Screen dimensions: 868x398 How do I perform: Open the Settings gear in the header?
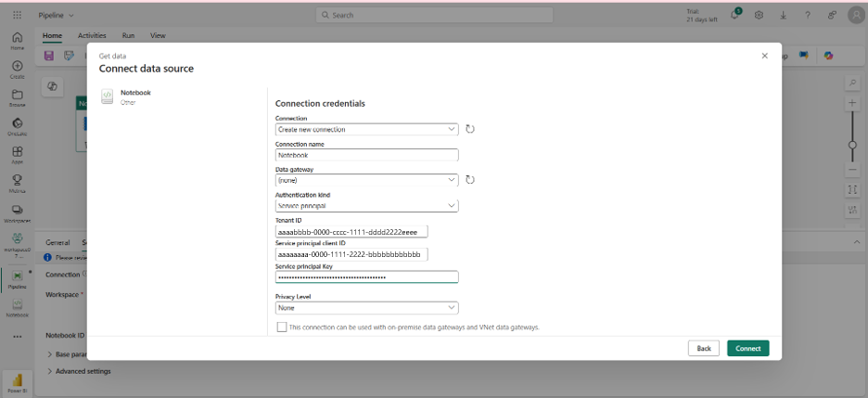pyautogui.click(x=759, y=15)
